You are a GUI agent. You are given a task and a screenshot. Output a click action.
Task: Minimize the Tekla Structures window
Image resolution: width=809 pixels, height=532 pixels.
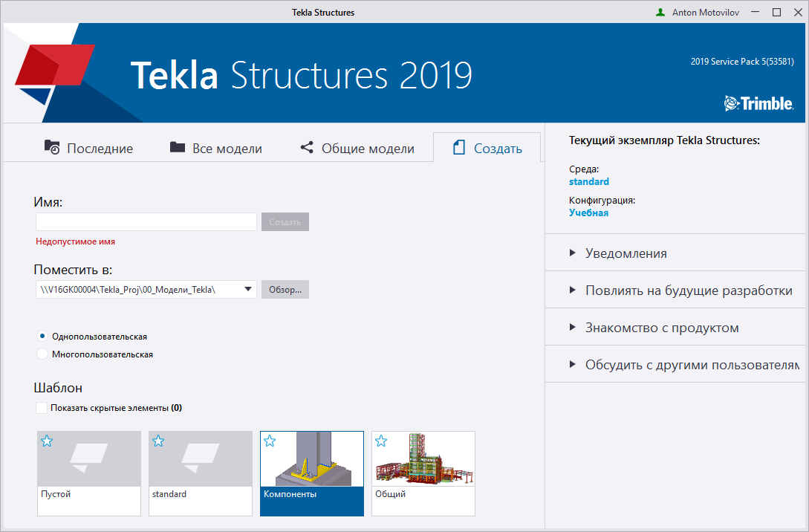(755, 13)
